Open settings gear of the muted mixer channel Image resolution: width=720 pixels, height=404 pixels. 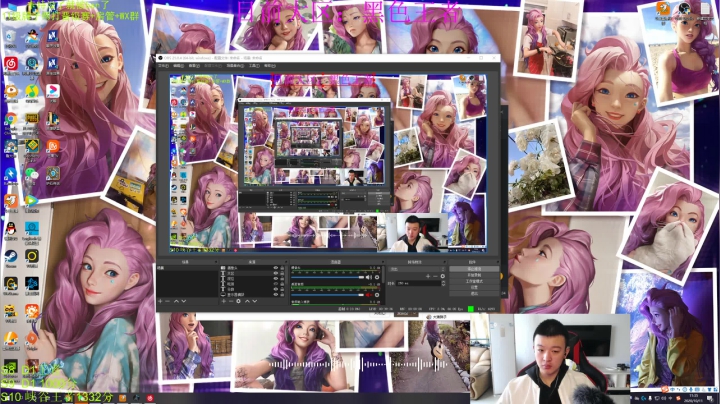pyautogui.click(x=377, y=295)
